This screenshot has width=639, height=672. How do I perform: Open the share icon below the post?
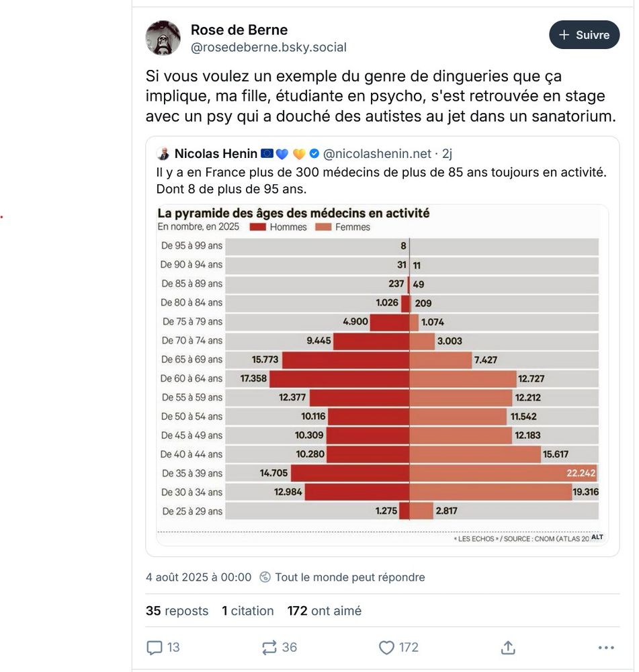507,647
